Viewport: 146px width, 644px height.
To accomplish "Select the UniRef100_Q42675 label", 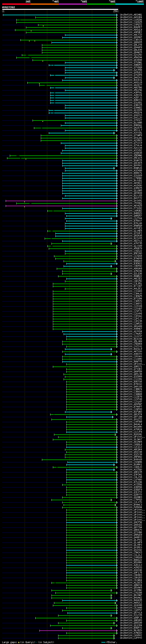I will coord(131,128).
